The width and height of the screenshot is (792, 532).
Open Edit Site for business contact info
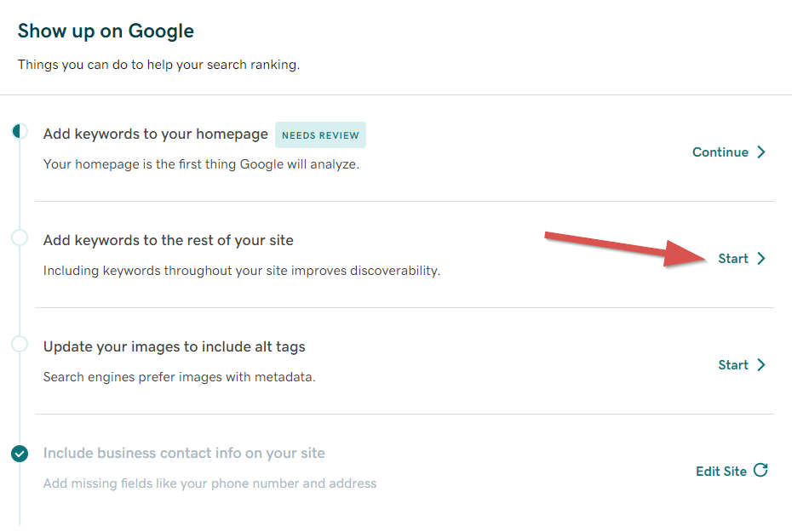(x=721, y=471)
